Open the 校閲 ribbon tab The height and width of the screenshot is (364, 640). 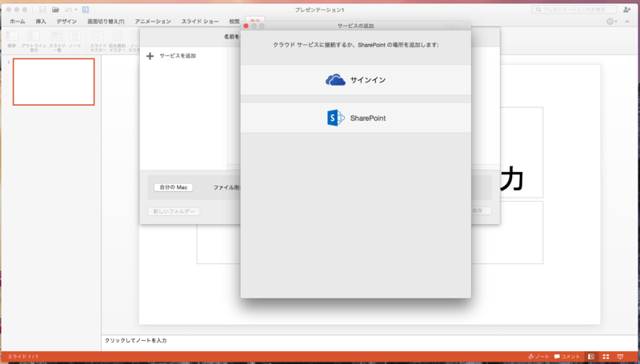point(234,22)
